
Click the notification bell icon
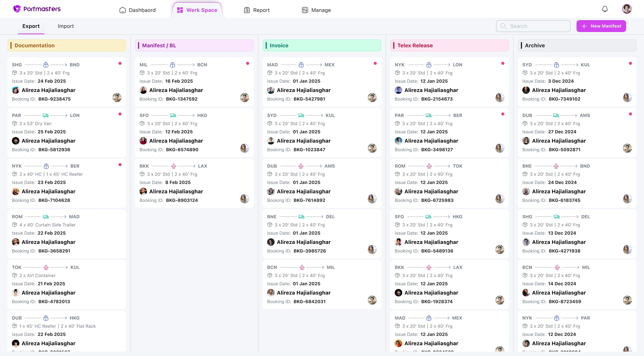(604, 9)
